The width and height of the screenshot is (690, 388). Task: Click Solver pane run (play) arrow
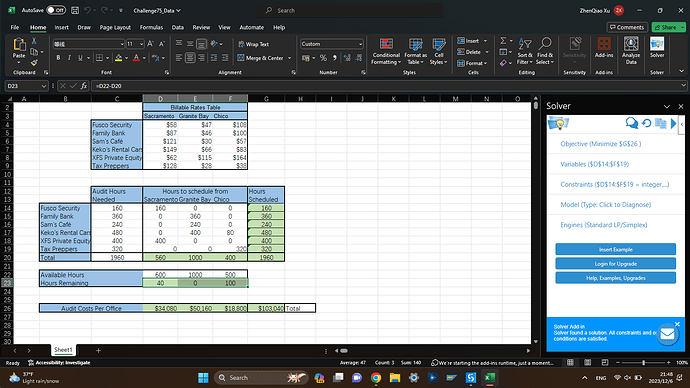(x=673, y=124)
